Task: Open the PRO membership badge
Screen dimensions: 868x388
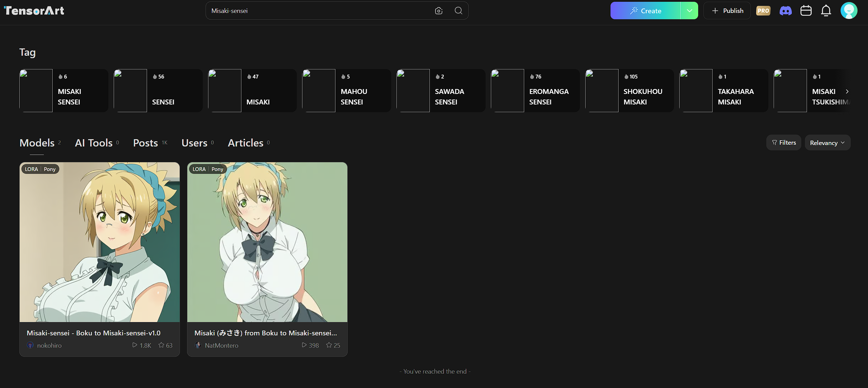Action: click(x=763, y=11)
